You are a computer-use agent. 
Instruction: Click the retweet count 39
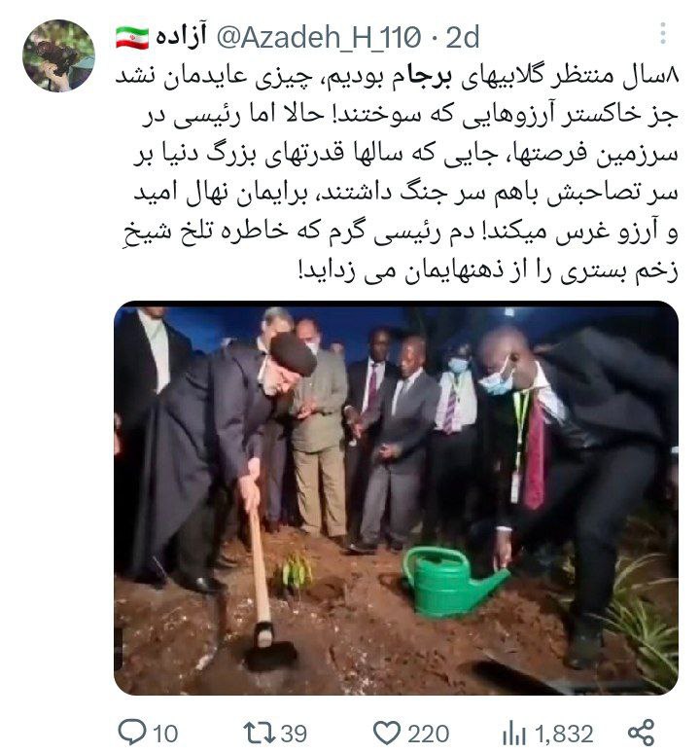(x=294, y=734)
